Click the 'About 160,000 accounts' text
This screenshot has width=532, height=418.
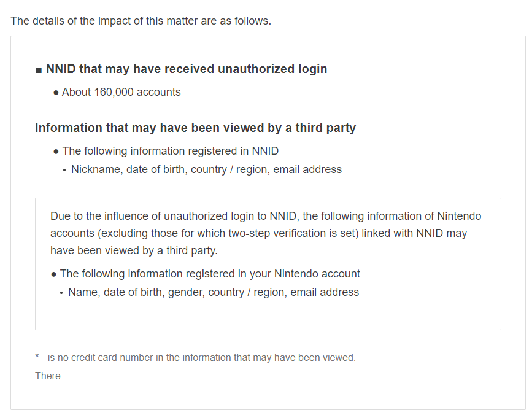tap(121, 92)
